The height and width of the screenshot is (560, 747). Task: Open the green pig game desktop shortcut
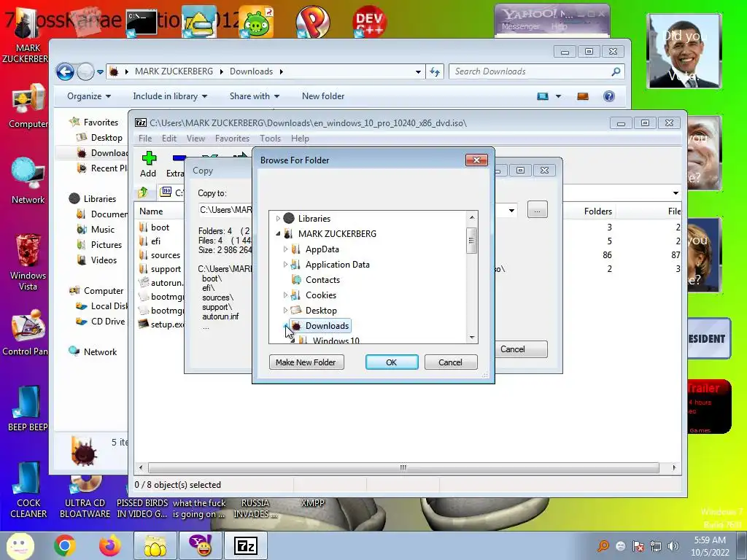tap(258, 21)
